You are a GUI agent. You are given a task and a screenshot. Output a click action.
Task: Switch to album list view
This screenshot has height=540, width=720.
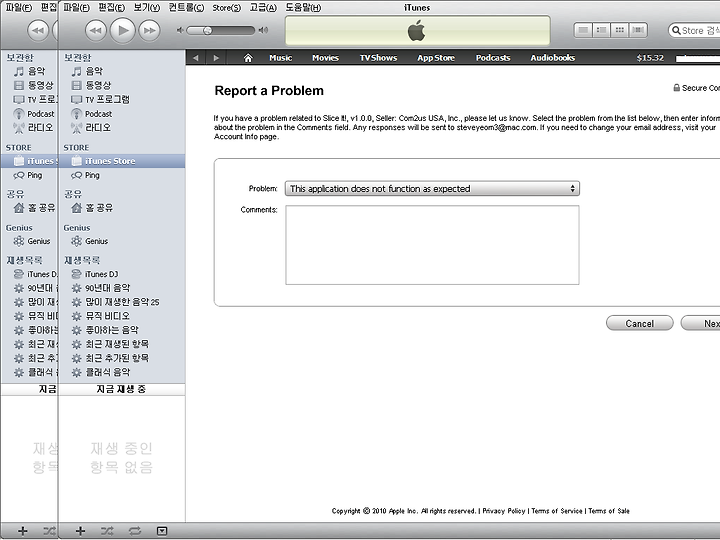(x=601, y=30)
